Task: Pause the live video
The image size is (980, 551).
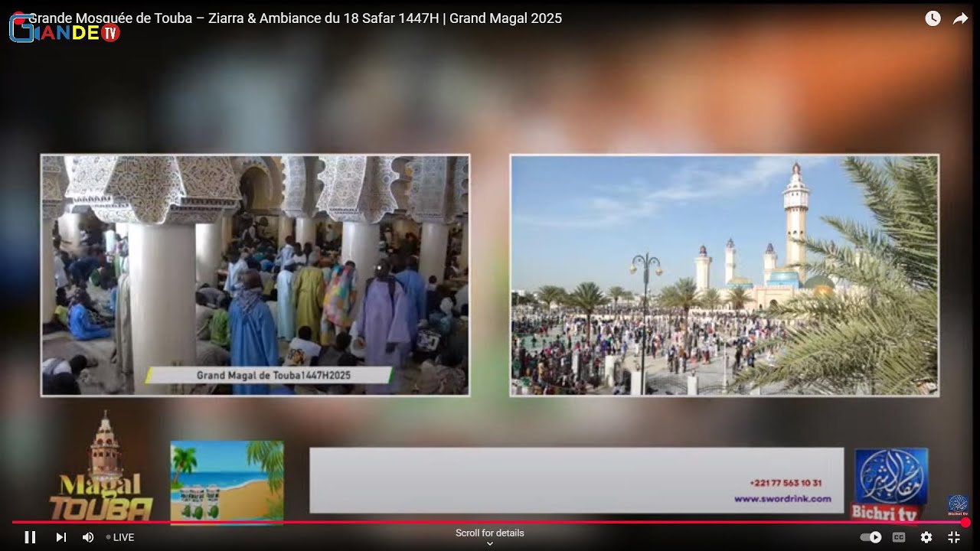Action: pos(30,537)
